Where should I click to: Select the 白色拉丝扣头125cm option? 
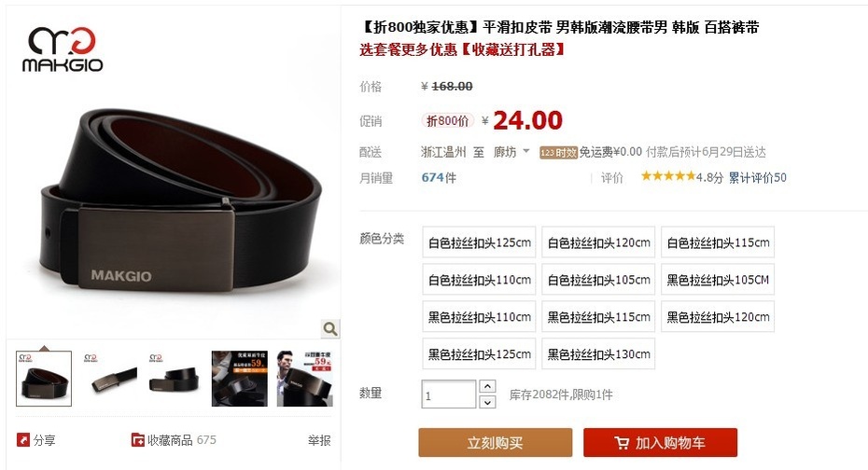[479, 242]
